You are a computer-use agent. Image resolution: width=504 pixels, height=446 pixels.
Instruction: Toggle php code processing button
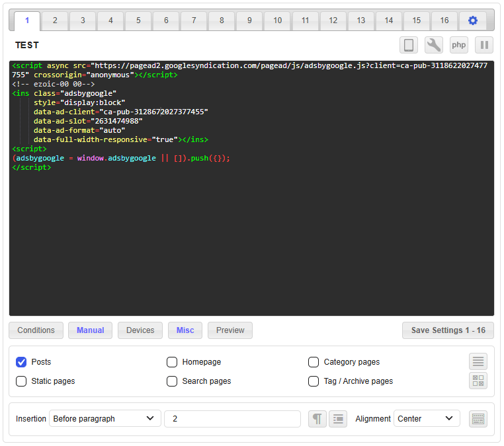pyautogui.click(x=458, y=45)
